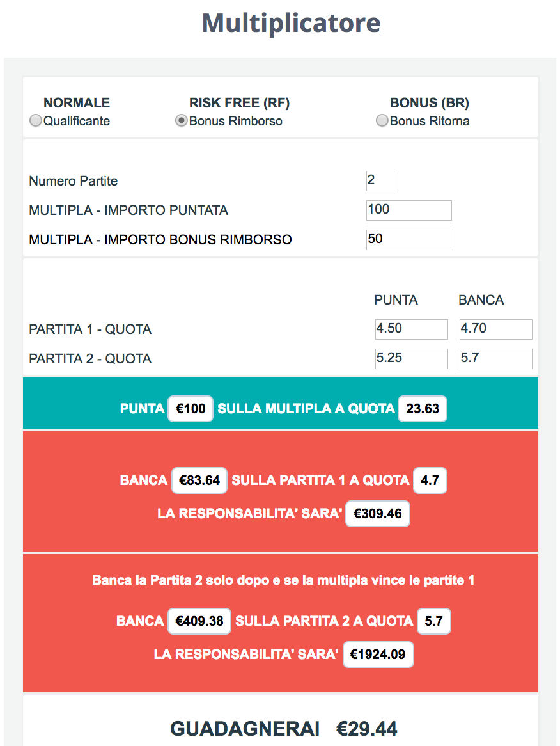560x746 pixels.
Task: Click the GUADAGNERAI €29.44 result
Action: pos(283,728)
